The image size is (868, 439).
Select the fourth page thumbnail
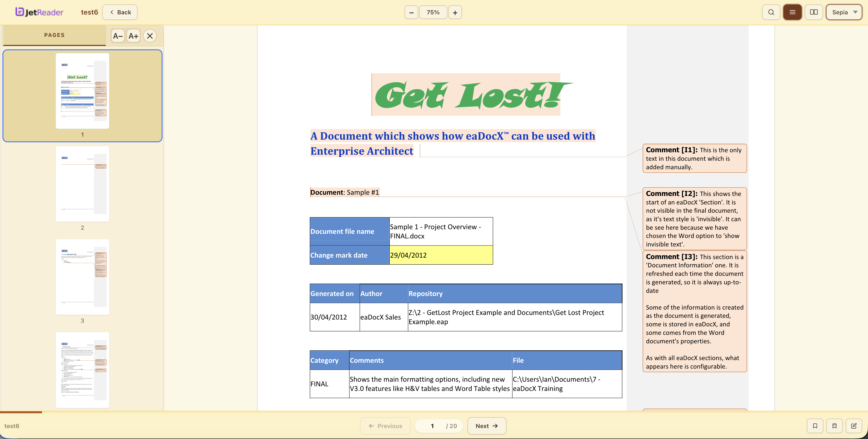coord(82,370)
